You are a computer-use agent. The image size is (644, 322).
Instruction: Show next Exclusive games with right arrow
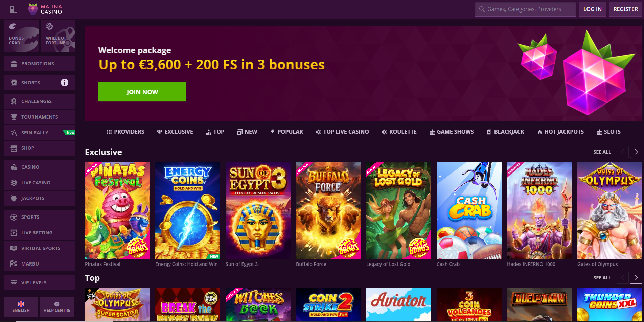[x=636, y=152]
